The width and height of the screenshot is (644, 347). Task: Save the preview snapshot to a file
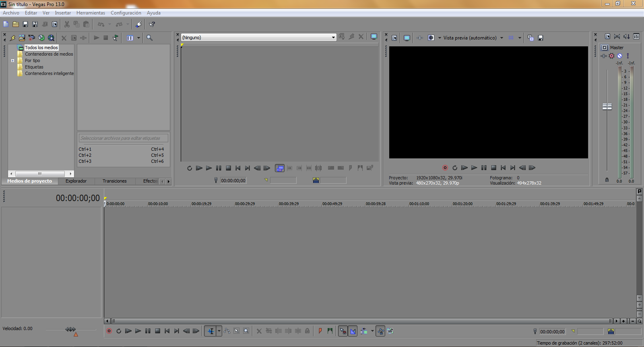click(541, 38)
